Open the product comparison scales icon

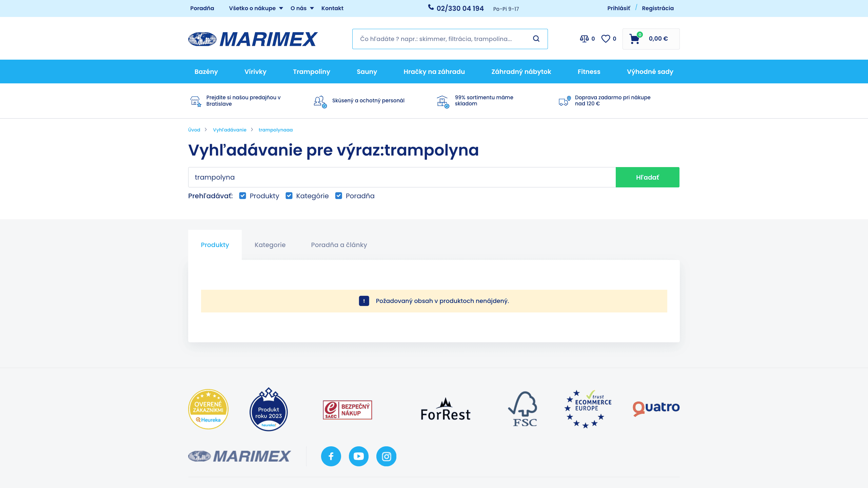pos(584,39)
